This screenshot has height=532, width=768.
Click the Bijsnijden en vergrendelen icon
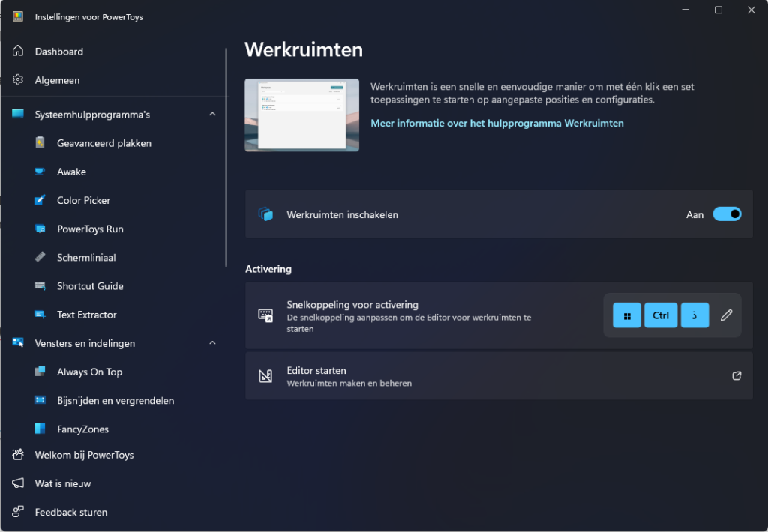click(x=40, y=400)
